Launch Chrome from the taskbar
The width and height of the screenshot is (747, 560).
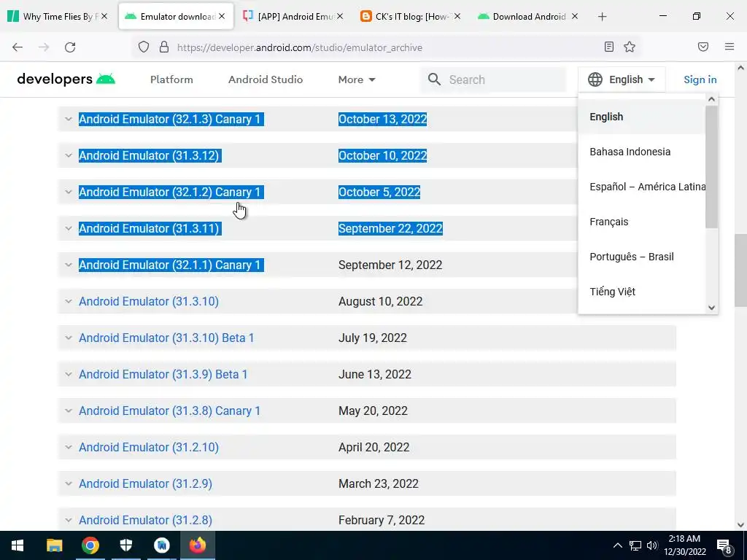click(90, 545)
